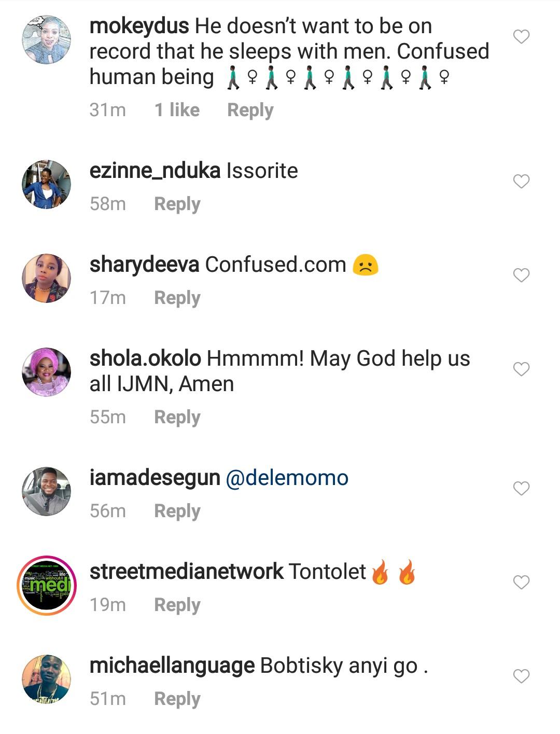Viewport: 560px width, 734px height.
Task: Reply to shola.okolo's comment
Action: [177, 417]
